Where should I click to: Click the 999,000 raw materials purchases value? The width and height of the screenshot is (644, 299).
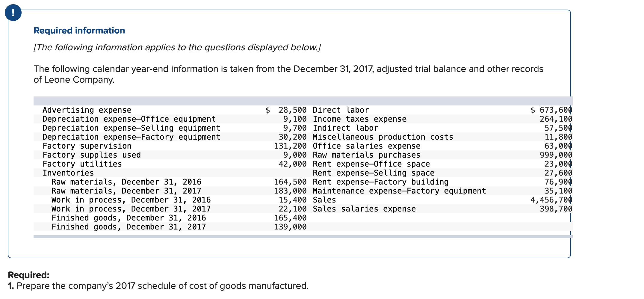pos(556,155)
